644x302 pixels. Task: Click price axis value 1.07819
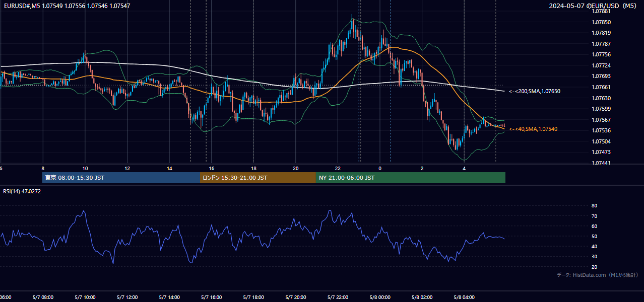coord(602,33)
